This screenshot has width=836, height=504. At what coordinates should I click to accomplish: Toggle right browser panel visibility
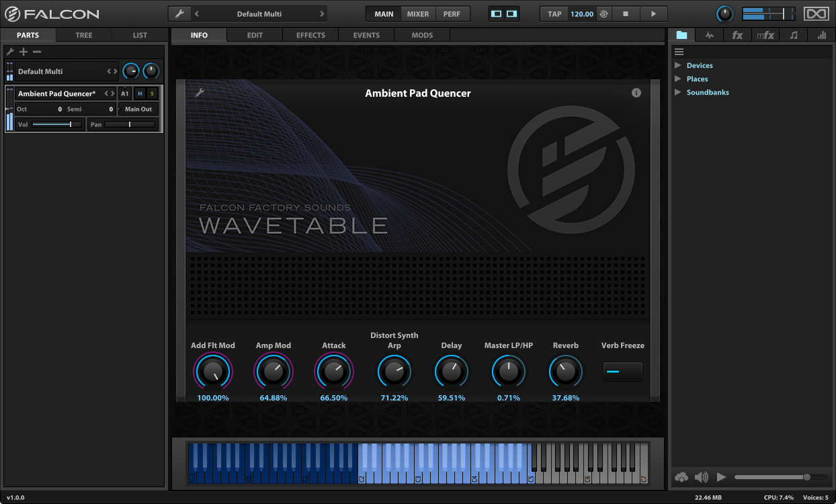point(512,13)
